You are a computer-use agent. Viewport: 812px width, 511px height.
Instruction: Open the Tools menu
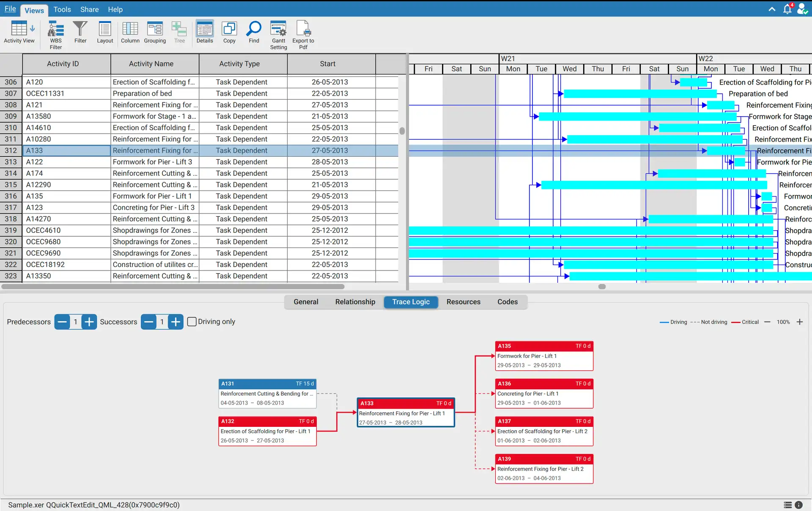pyautogui.click(x=62, y=9)
